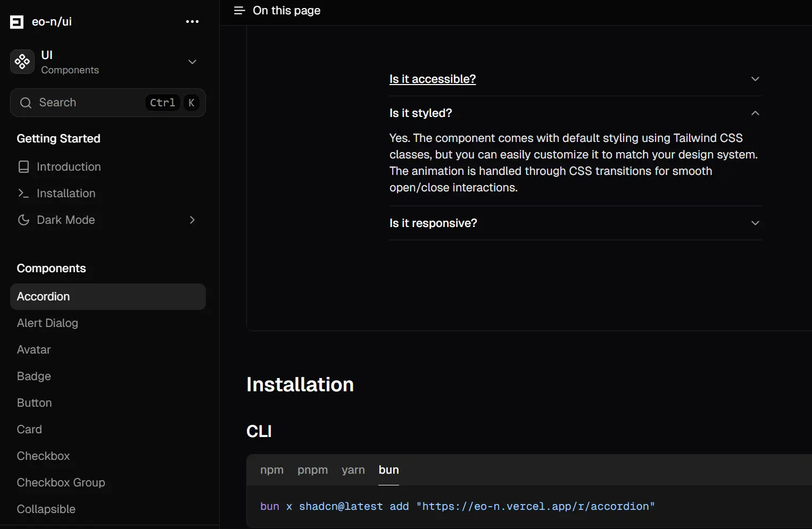Click the moon icon for Dark Mode
The image size is (812, 529).
tap(23, 220)
